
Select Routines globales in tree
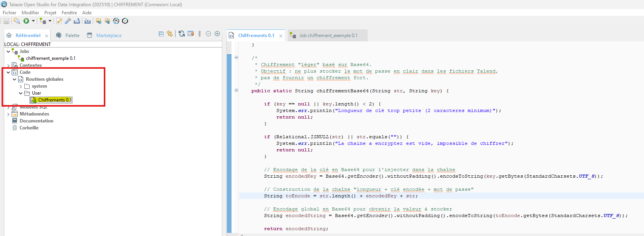44,79
